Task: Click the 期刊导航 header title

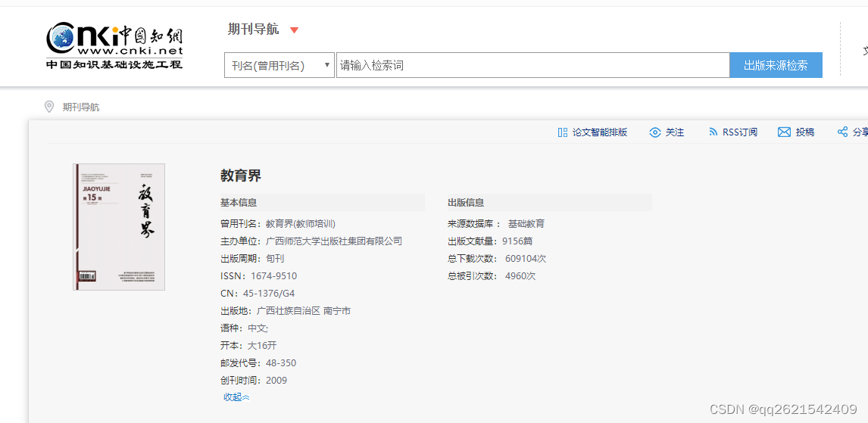Action: (254, 30)
